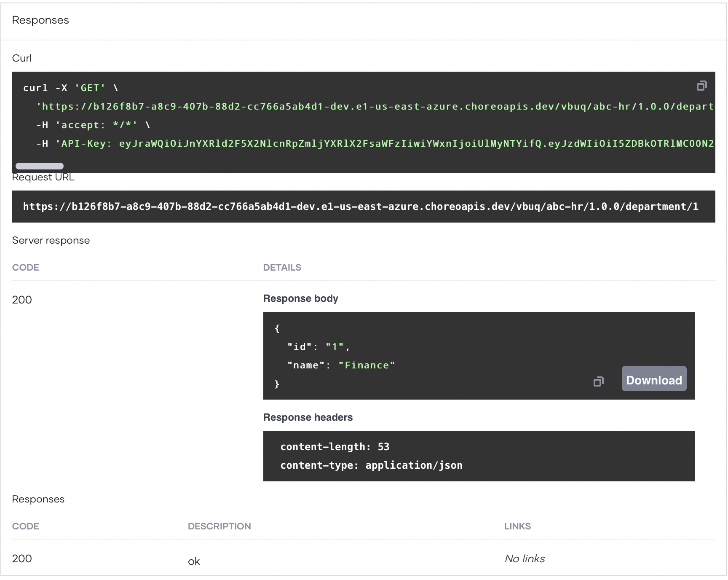728x580 pixels.
Task: Click the curl endpoint URL line
Action: [375, 106]
